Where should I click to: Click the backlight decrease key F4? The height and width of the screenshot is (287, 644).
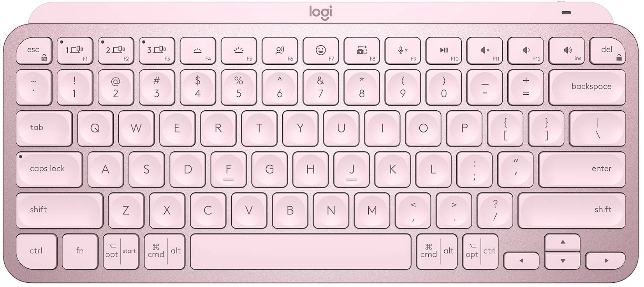[198, 51]
